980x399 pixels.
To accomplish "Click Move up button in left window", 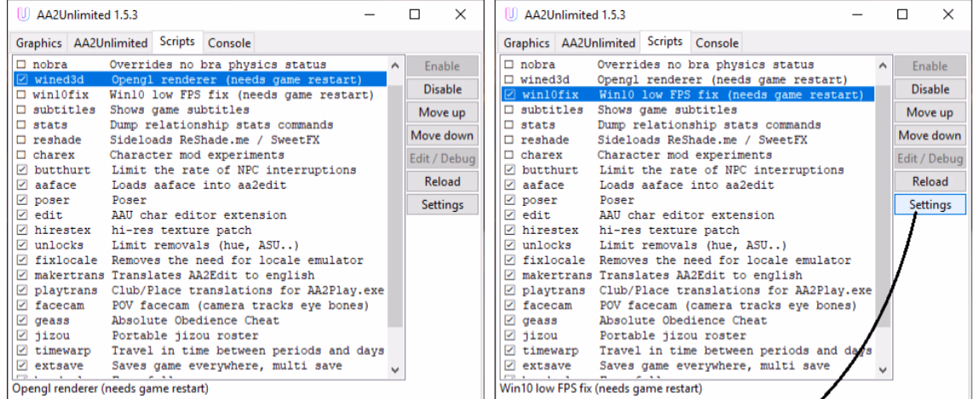I will tap(443, 112).
